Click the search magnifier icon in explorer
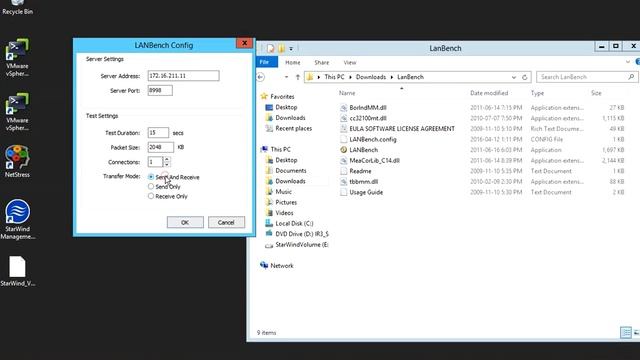 point(631,77)
